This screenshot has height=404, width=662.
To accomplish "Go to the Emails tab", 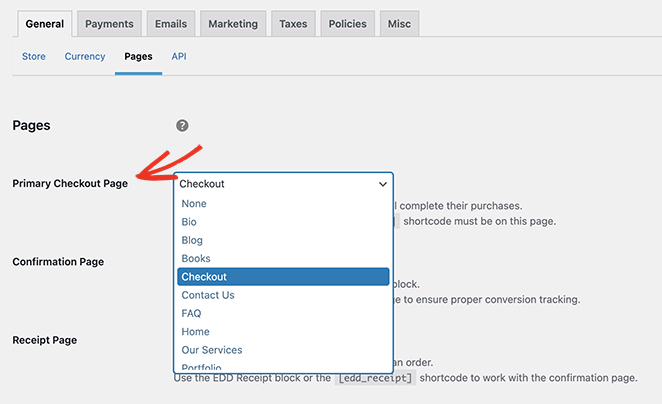I will click(x=171, y=24).
